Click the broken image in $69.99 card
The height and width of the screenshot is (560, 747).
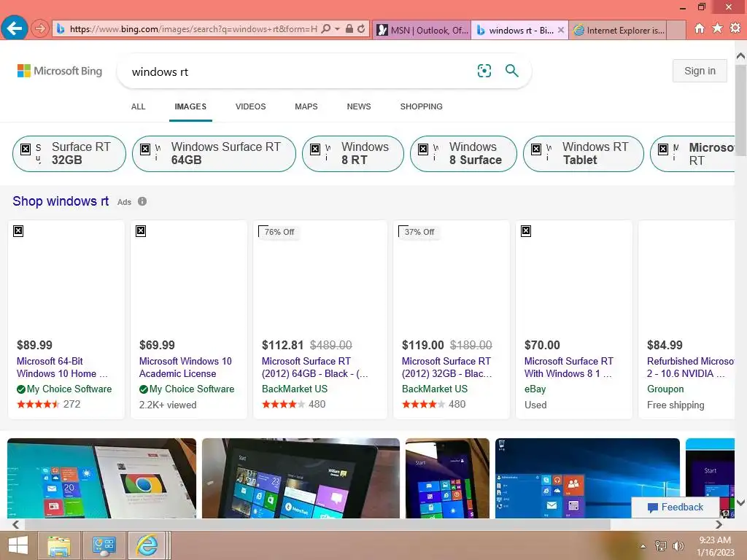click(x=141, y=231)
